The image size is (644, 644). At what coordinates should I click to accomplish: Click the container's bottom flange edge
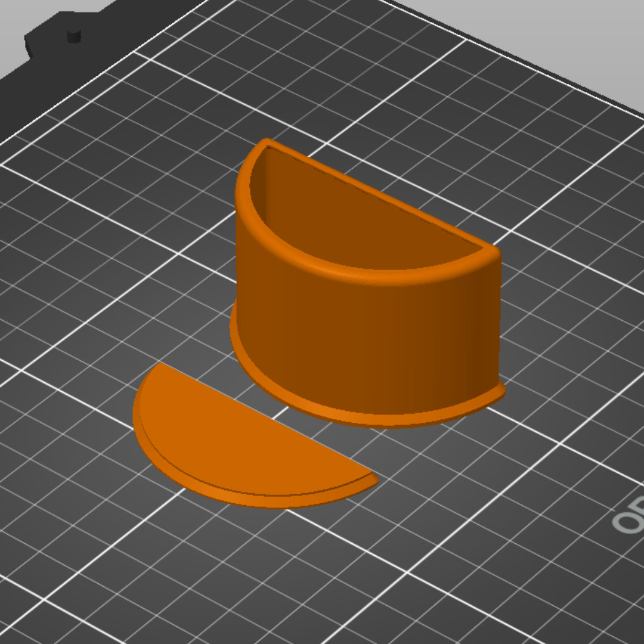click(370, 420)
